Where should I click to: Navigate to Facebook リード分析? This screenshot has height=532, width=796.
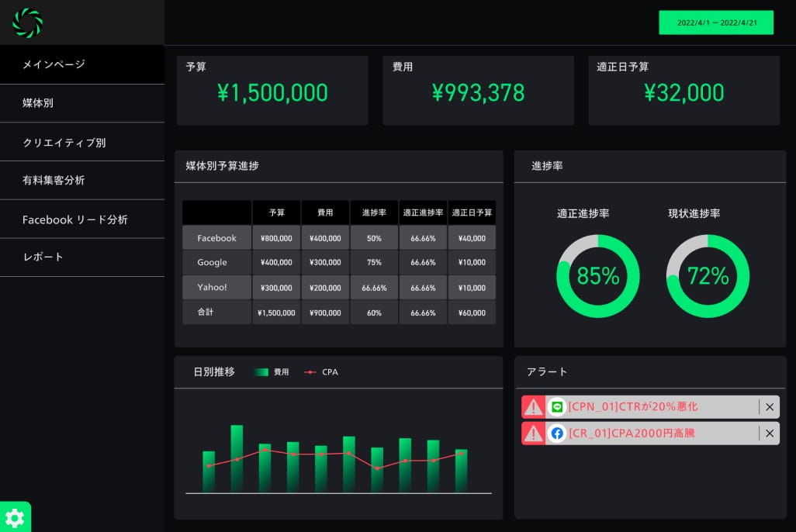(x=81, y=219)
